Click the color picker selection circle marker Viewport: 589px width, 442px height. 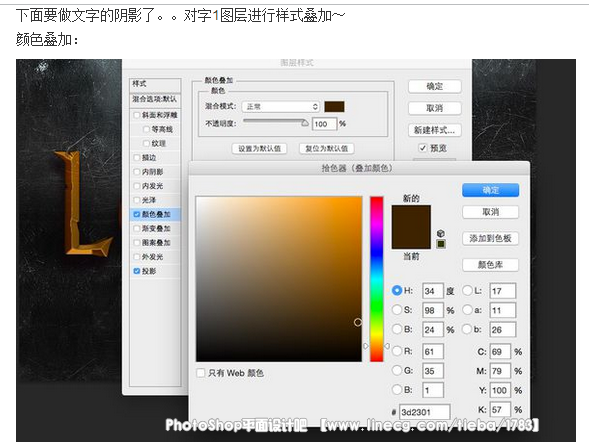coord(358,322)
